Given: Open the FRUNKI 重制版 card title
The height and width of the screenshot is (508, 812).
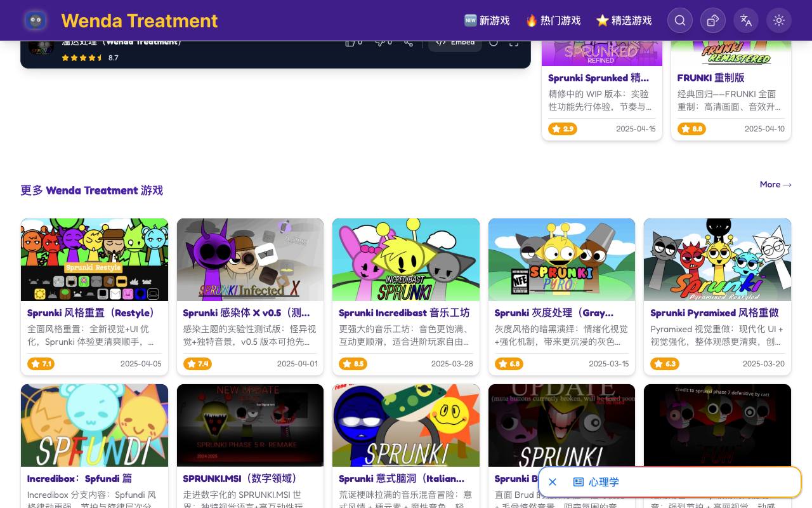Looking at the screenshot, I should tap(710, 78).
